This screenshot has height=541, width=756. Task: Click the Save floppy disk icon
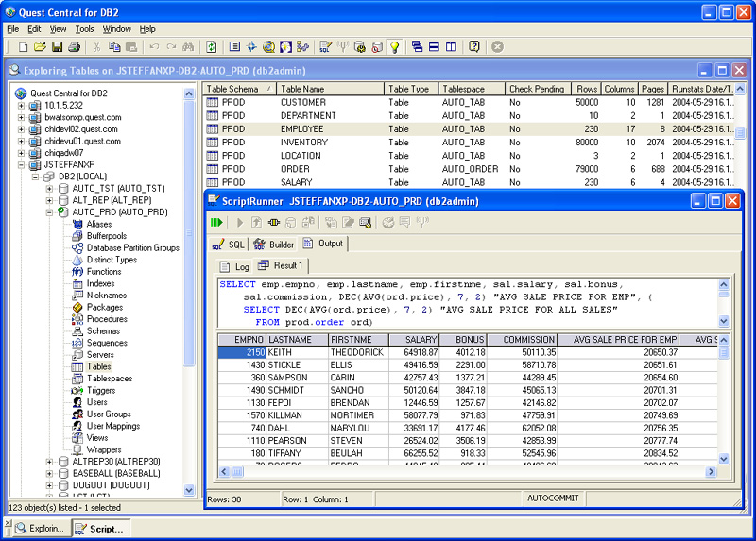[x=58, y=46]
